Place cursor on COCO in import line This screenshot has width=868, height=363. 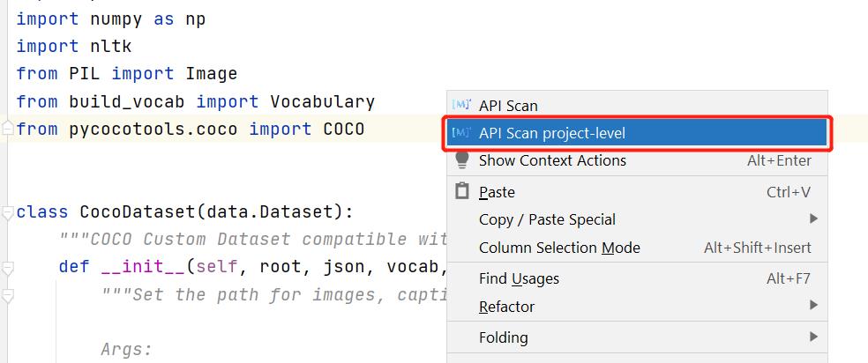point(343,129)
